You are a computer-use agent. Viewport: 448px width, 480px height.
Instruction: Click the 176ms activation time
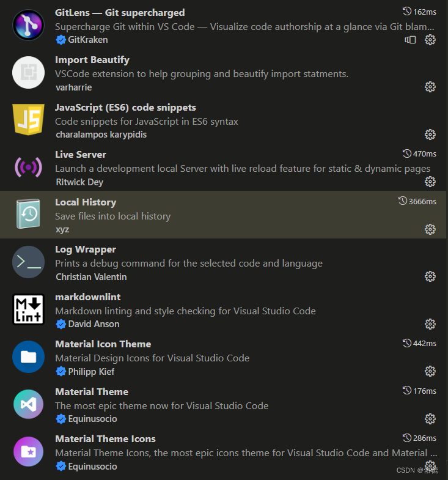[425, 391]
